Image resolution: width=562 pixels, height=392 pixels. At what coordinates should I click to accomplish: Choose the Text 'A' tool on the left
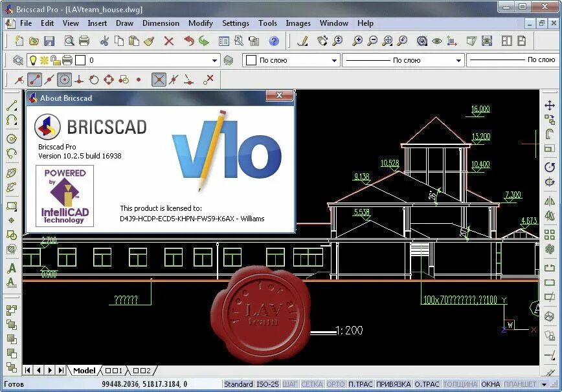click(12, 268)
